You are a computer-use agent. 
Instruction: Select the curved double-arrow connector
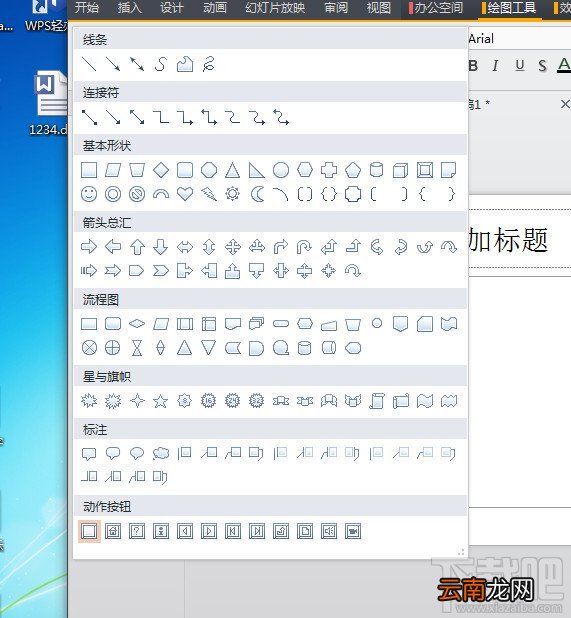tap(281, 117)
